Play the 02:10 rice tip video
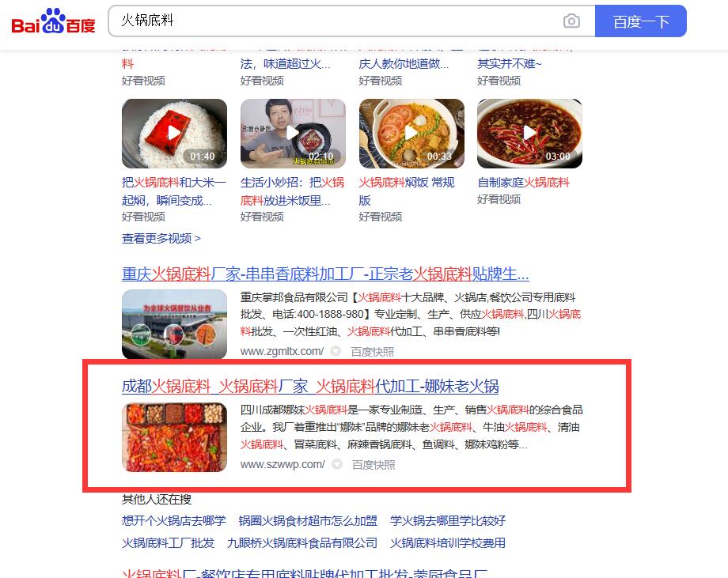The image size is (728, 578). tap(293, 134)
